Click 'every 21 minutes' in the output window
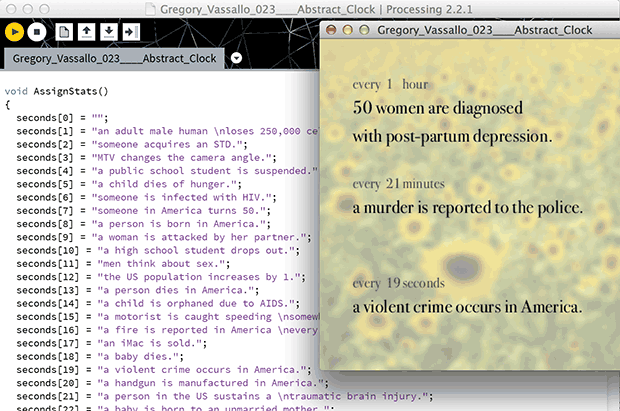 [399, 184]
